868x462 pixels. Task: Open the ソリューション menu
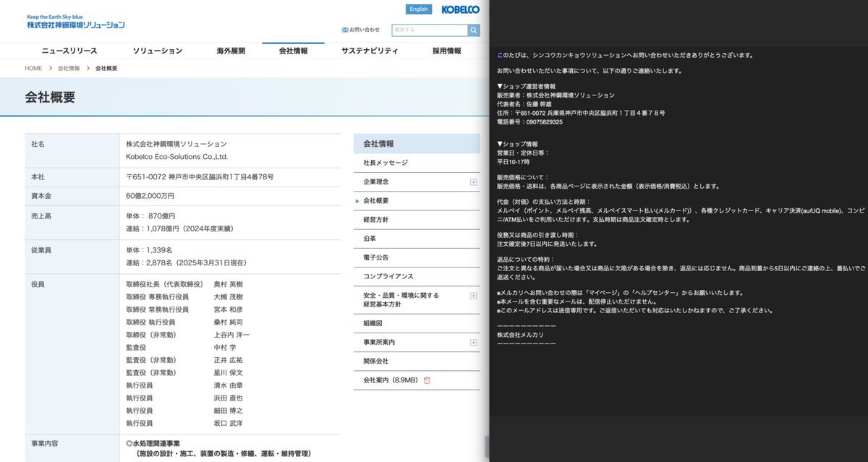(158, 51)
